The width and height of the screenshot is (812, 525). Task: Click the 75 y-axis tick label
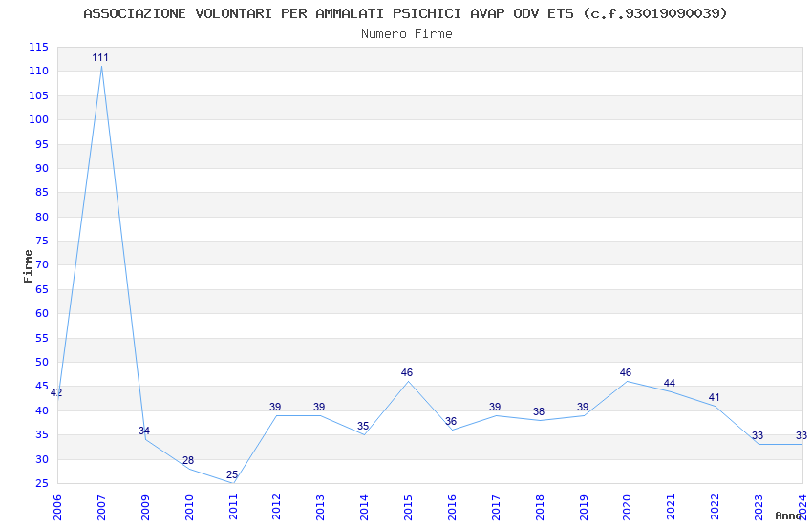tap(42, 241)
